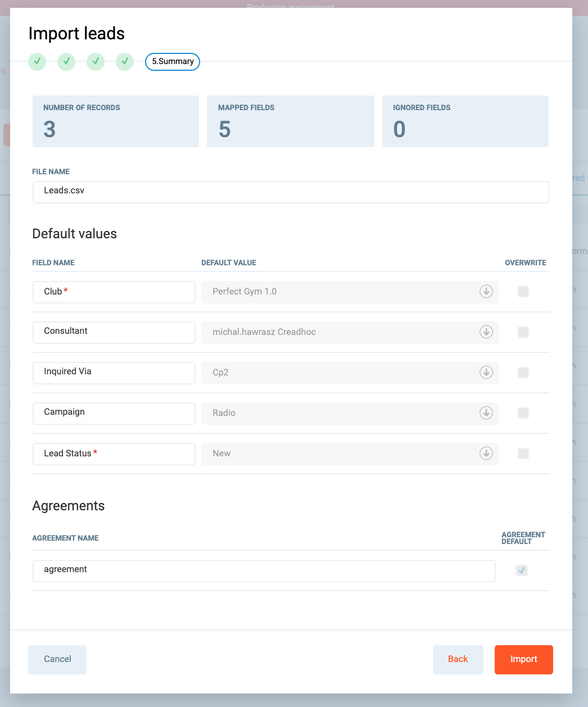
Task: Click the third completed step checkmark
Action: point(96,61)
